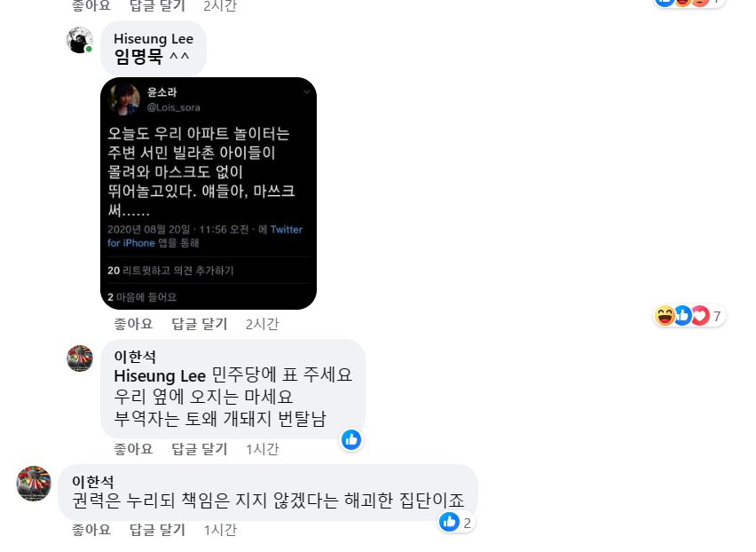Click 답글 달기 under 이한석's reply

200,449
